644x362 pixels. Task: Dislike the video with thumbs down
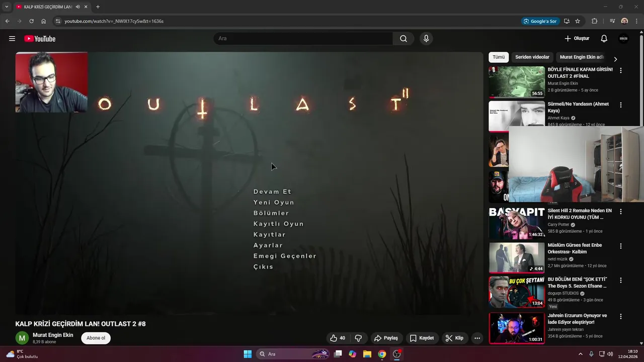tap(358, 338)
